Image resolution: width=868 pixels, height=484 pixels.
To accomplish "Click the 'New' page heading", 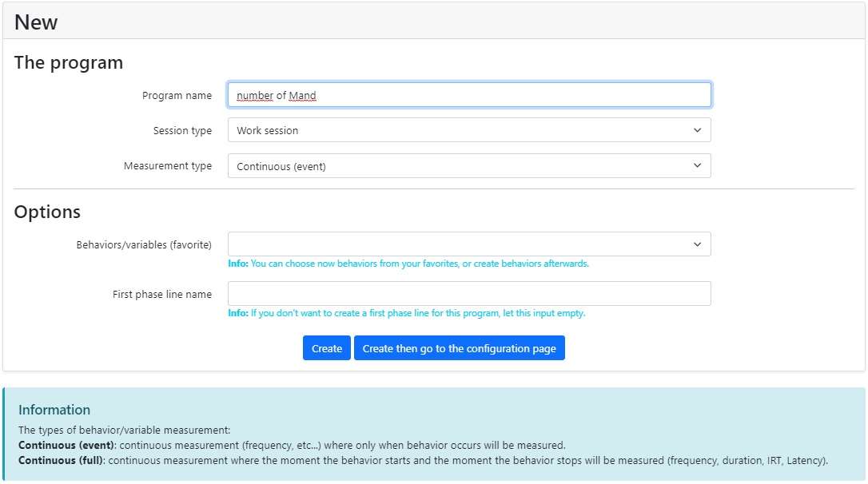I will (36, 22).
